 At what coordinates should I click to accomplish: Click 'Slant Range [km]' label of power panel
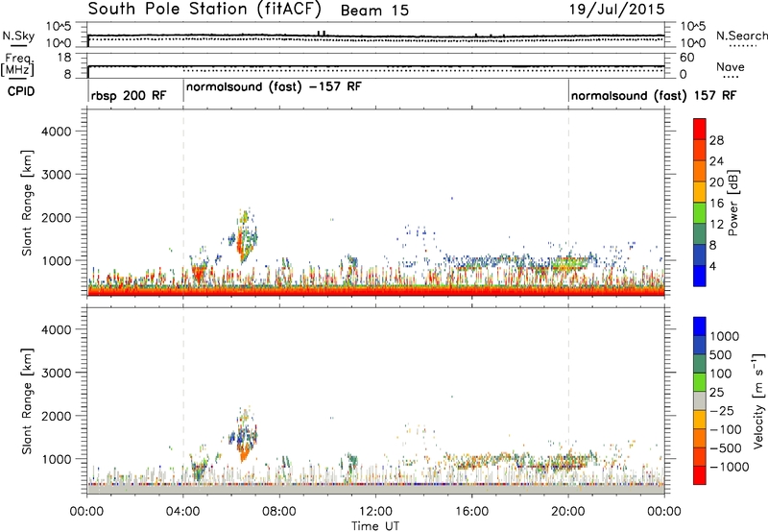tap(27, 203)
